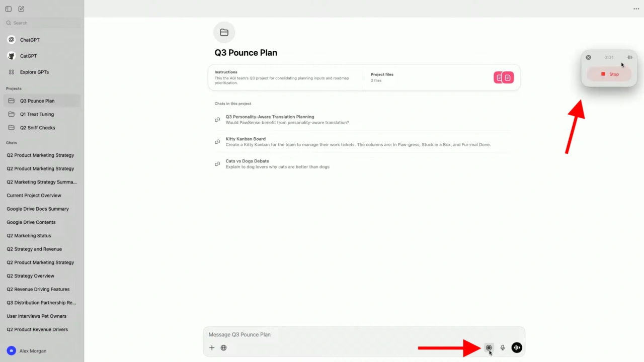Click the three-dot options menu
This screenshot has width=644, height=362.
pyautogui.click(x=636, y=9)
